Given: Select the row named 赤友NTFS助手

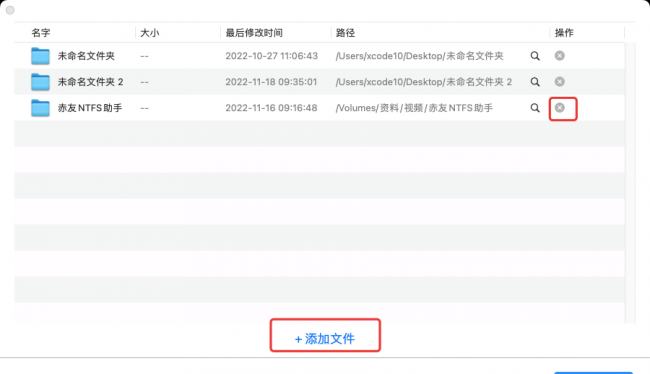Looking at the screenshot, I should pos(319,108).
